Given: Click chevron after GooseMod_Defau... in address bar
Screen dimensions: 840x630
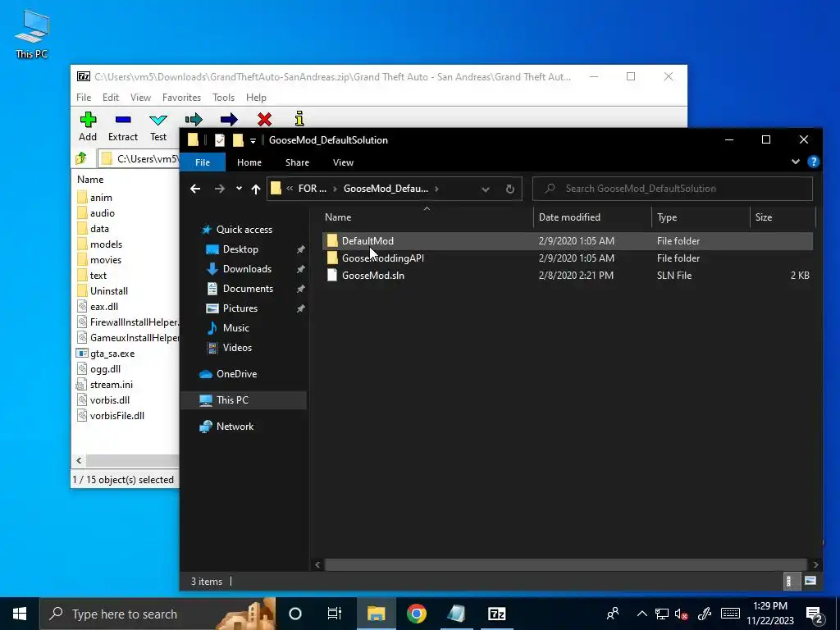Looking at the screenshot, I should pyautogui.click(x=437, y=189).
